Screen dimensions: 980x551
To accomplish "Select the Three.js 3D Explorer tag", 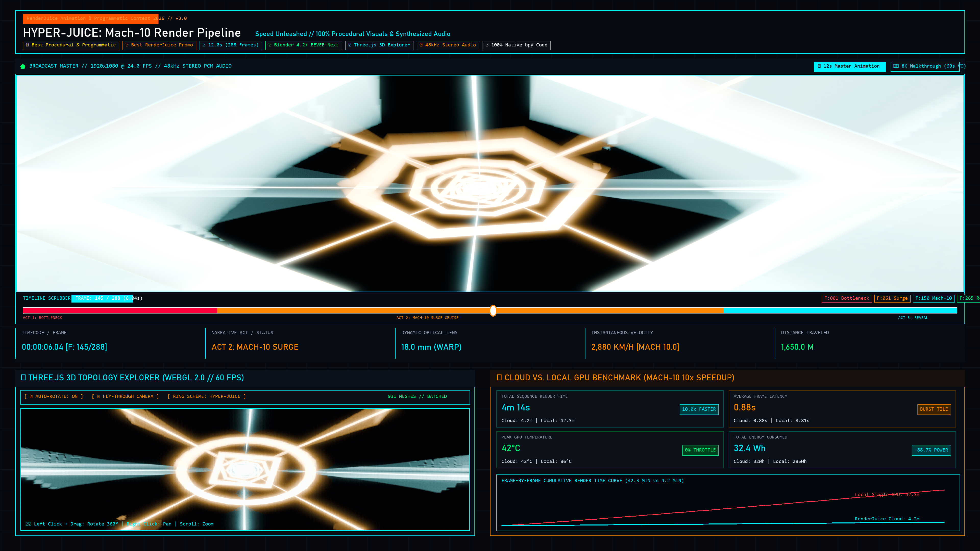I will pyautogui.click(x=379, y=45).
